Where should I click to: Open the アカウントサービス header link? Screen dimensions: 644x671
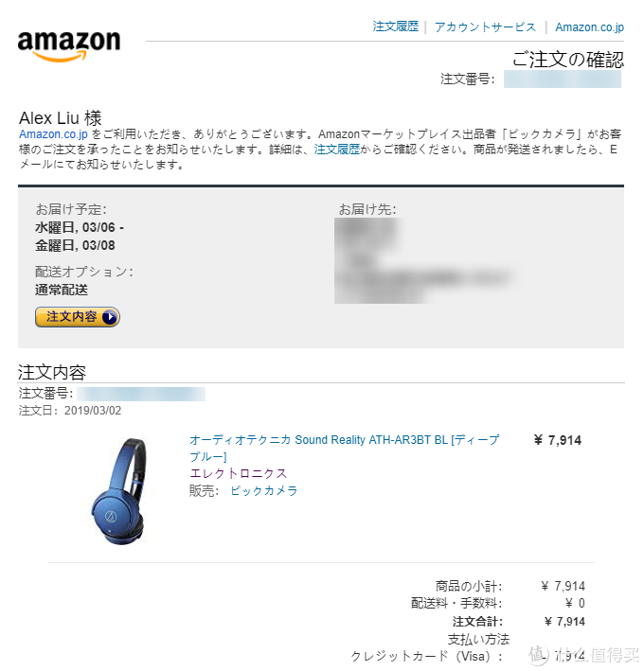pyautogui.click(x=485, y=26)
